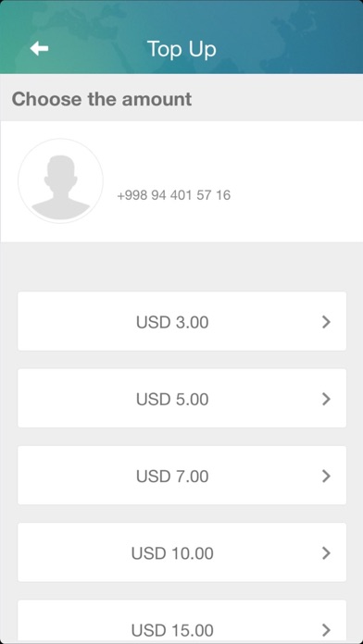Image resolution: width=363 pixels, height=644 pixels.
Task: Click the Top Up header title
Action: click(181, 49)
